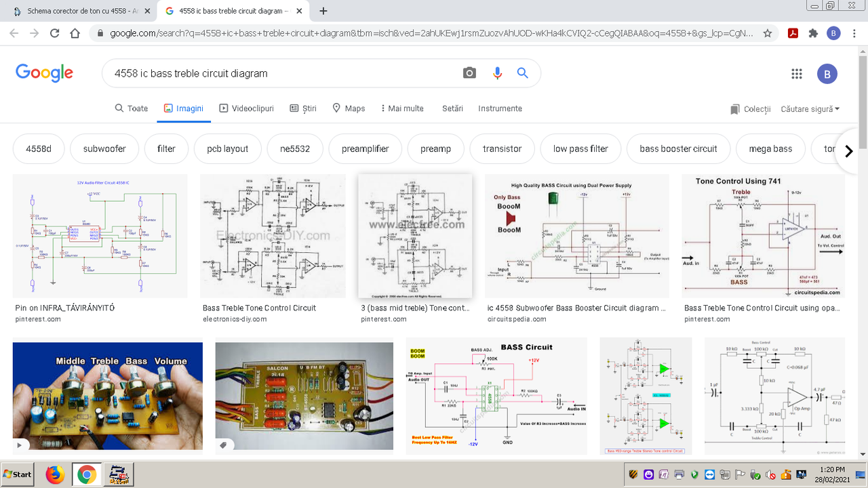Filter by the subwoofer chip

(104, 149)
